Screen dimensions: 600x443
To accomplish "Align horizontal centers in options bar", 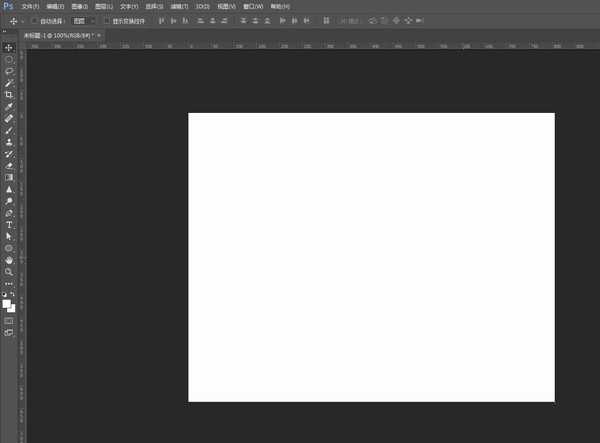I will click(x=213, y=21).
